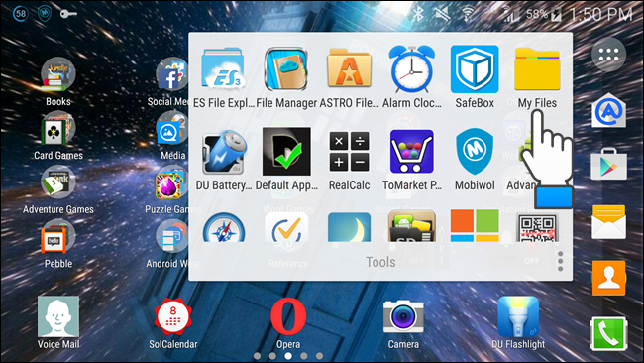Rename the Tools folder title
This screenshot has height=363, width=644.
point(380,262)
